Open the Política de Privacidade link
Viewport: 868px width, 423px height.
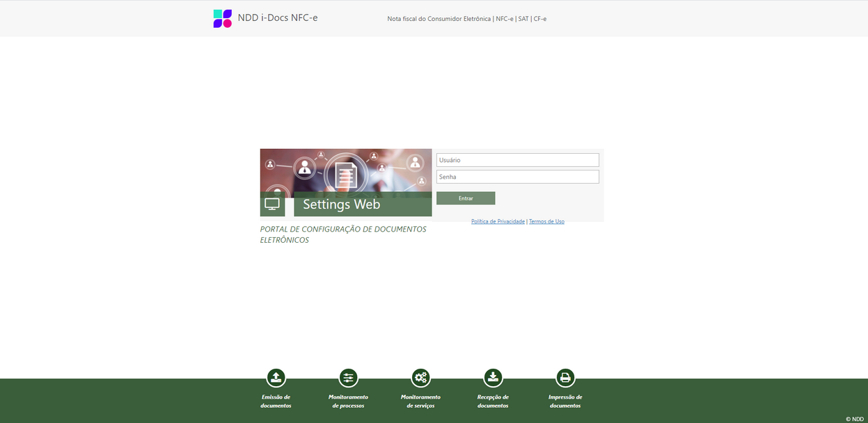click(x=497, y=221)
